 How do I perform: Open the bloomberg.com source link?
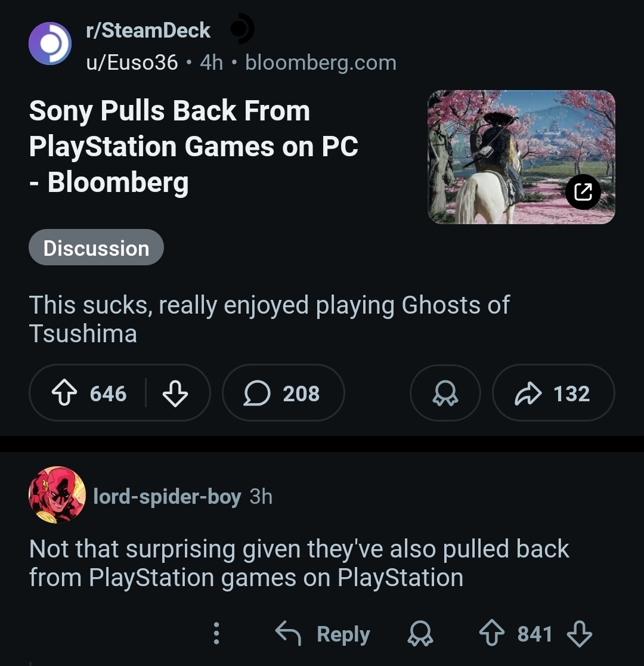tap(320, 63)
